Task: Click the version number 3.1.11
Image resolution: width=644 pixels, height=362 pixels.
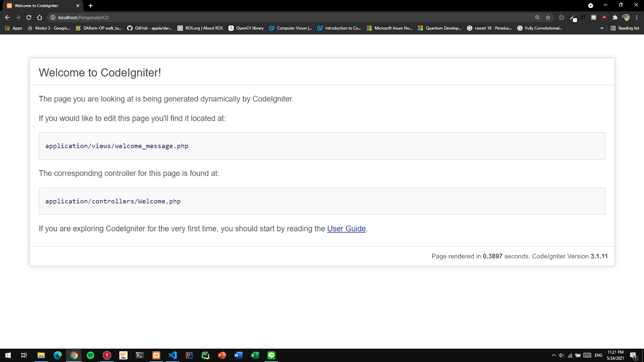Action: coord(599,256)
